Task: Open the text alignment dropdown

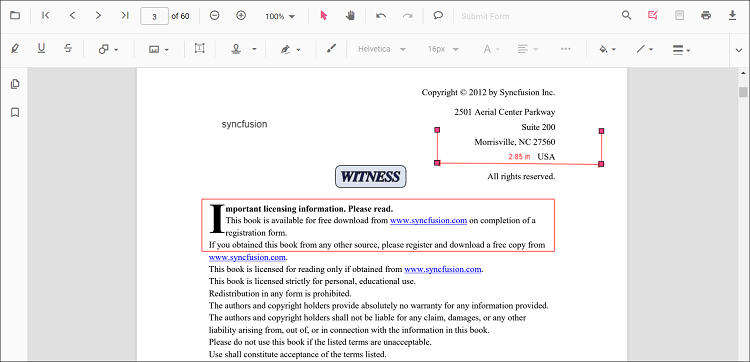Action: 528,49
